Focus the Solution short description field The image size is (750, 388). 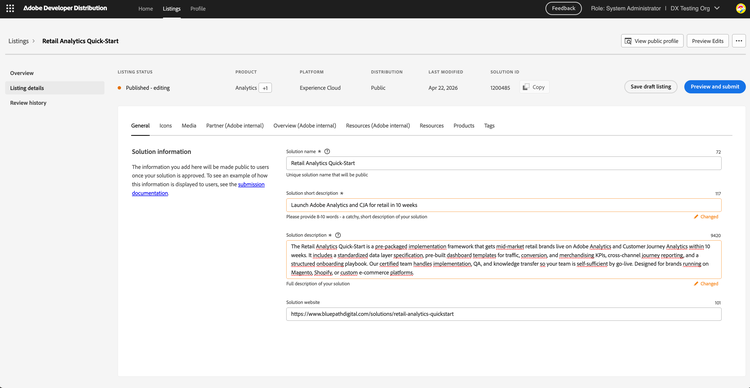(504, 205)
